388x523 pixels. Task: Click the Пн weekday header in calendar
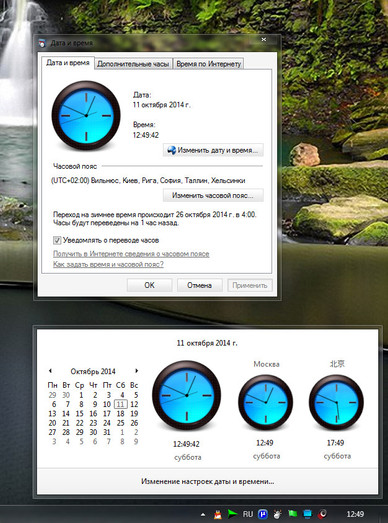click(x=52, y=385)
